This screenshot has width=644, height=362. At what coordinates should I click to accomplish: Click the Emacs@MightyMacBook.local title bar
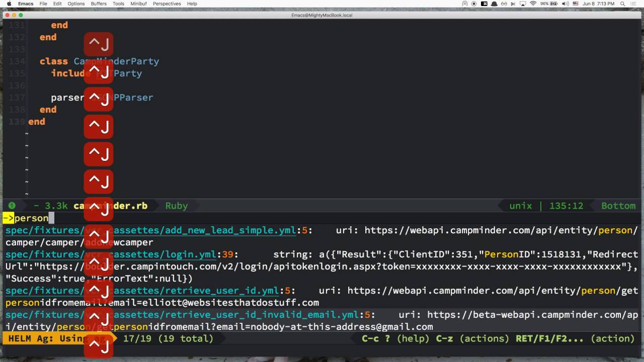[x=322, y=15]
